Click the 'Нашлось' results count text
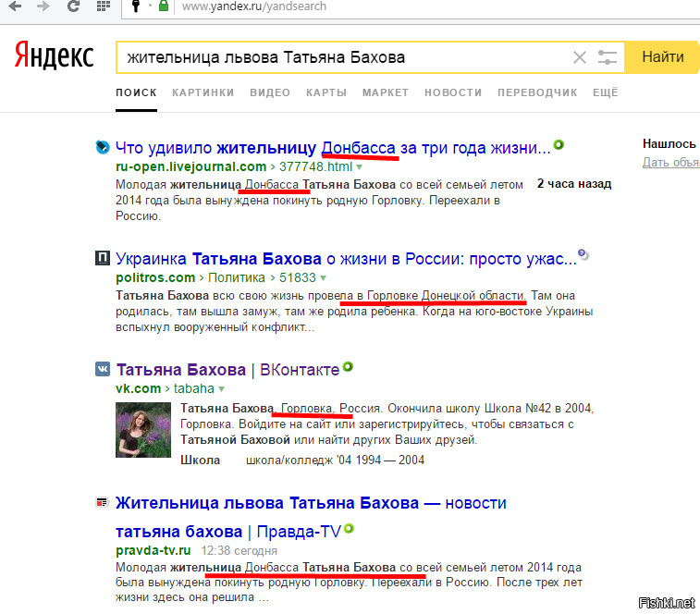 [669, 143]
